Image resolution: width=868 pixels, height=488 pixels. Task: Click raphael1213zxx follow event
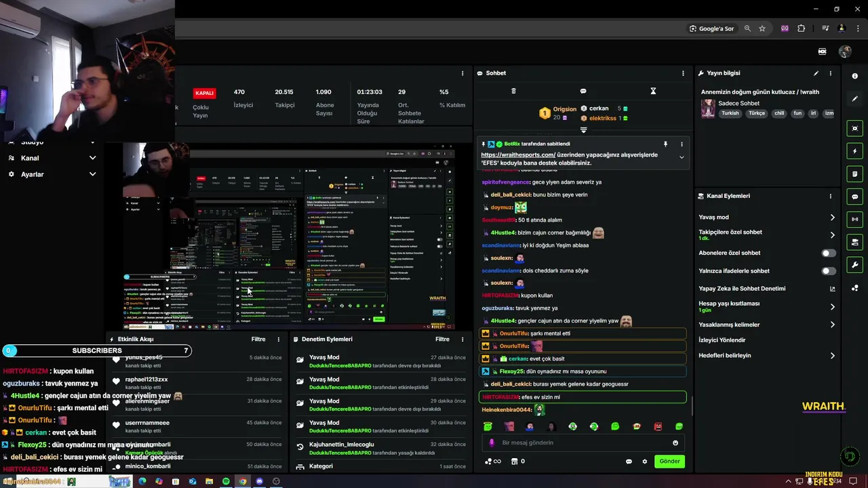197,383
